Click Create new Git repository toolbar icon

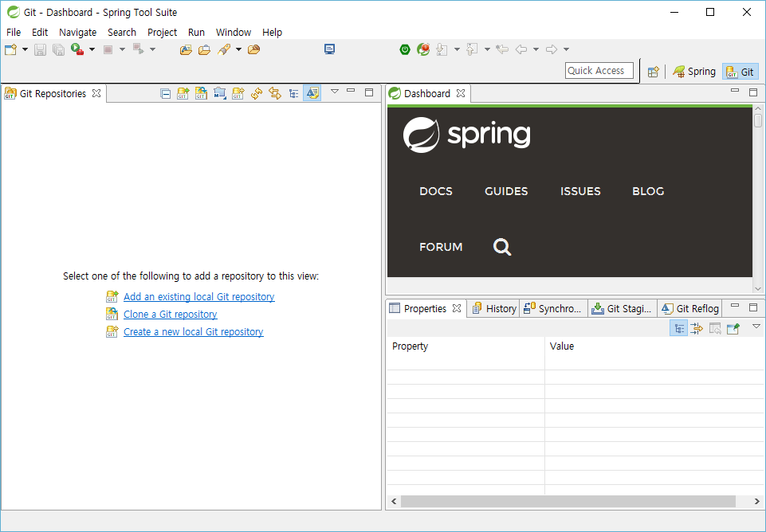pos(238,93)
